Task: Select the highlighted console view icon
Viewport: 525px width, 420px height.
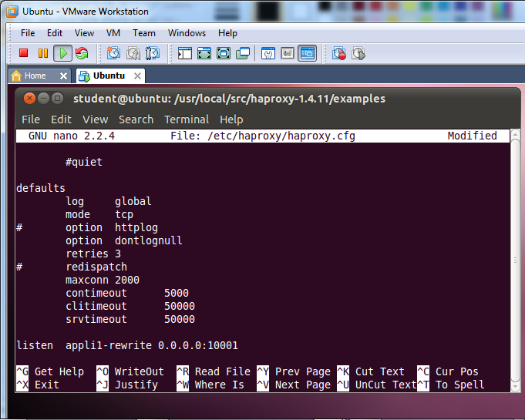Action: (x=308, y=53)
